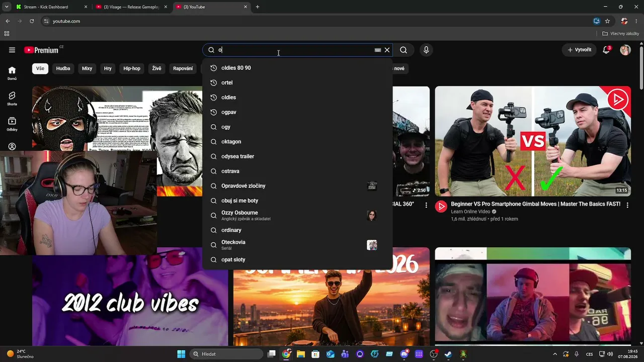Open the tab search dropdown arrow
The width and height of the screenshot is (644, 362).
click(x=7, y=7)
